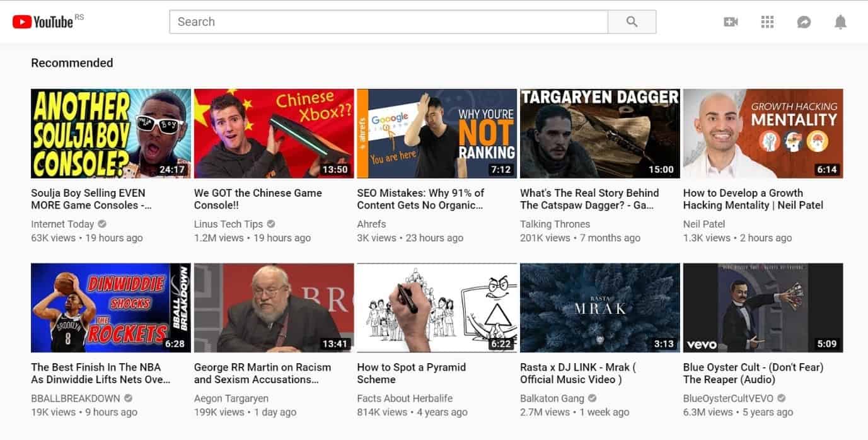Open the vevo Blue Oyster Cult thumbnail

tap(763, 308)
